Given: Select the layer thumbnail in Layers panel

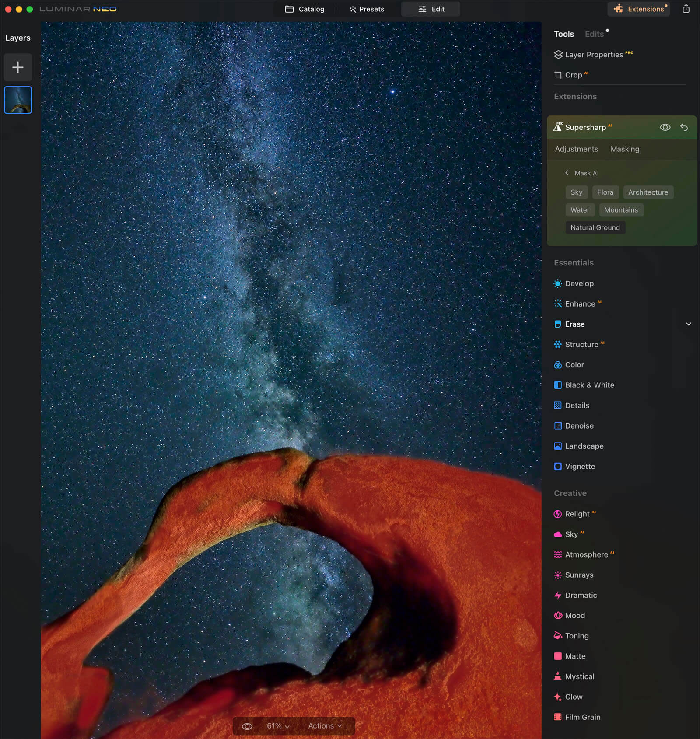Looking at the screenshot, I should pos(18,100).
